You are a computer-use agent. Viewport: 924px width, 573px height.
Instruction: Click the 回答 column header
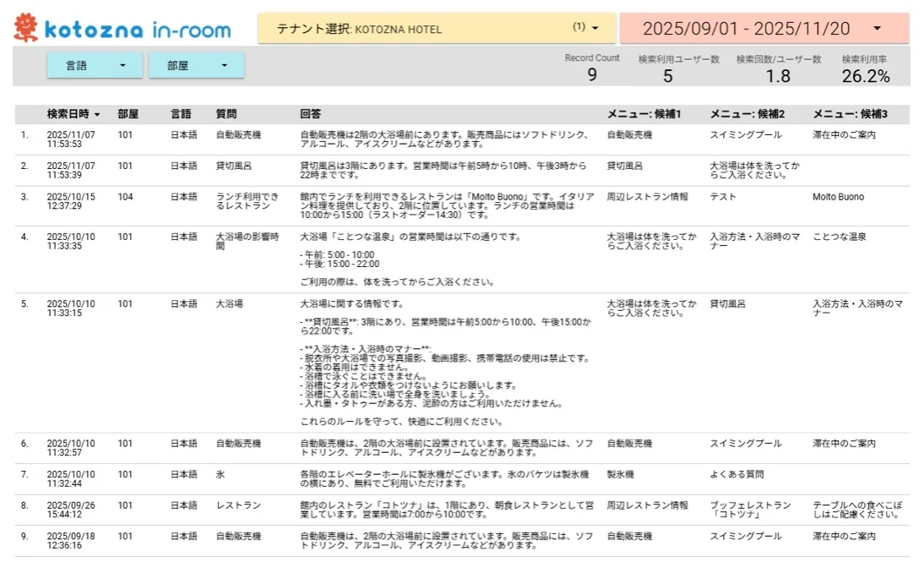click(x=311, y=114)
